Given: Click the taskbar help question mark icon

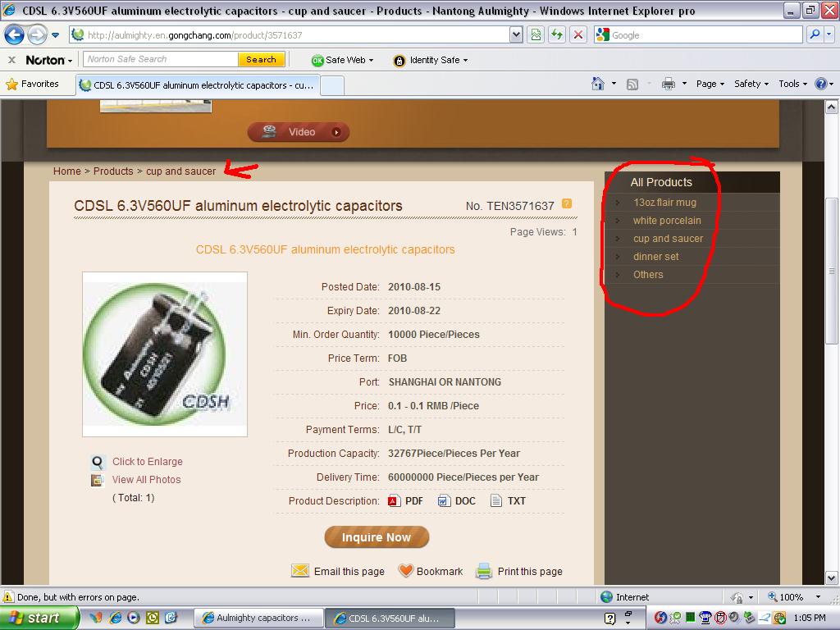Looking at the screenshot, I should tap(609, 619).
